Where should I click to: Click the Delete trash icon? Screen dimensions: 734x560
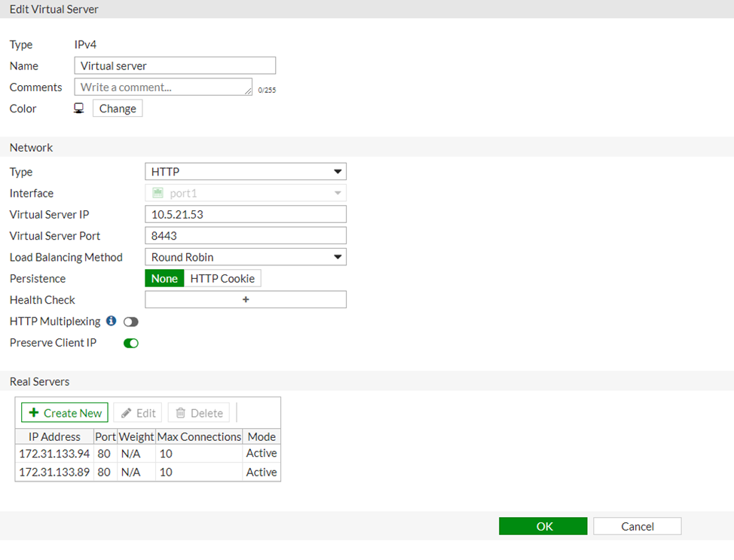pos(181,413)
